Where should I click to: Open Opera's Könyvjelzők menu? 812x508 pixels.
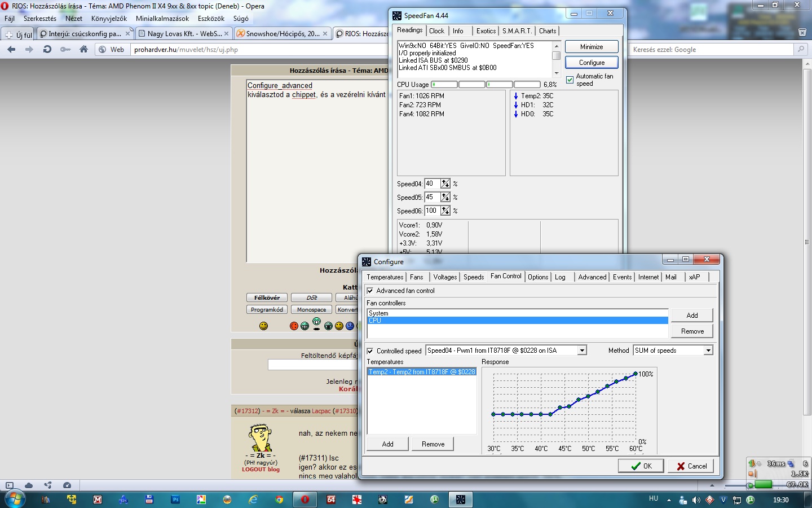click(109, 19)
